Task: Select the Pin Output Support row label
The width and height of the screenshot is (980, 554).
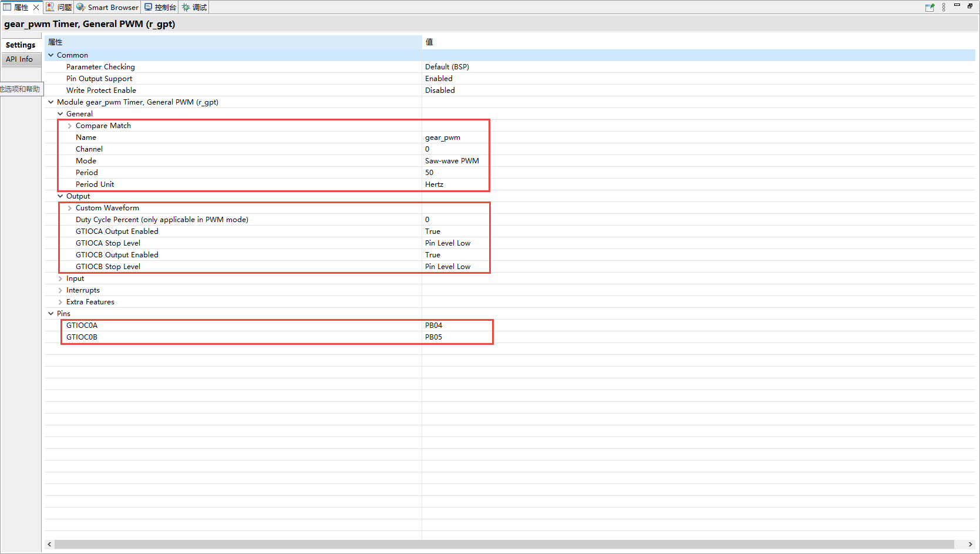Action: [99, 79]
